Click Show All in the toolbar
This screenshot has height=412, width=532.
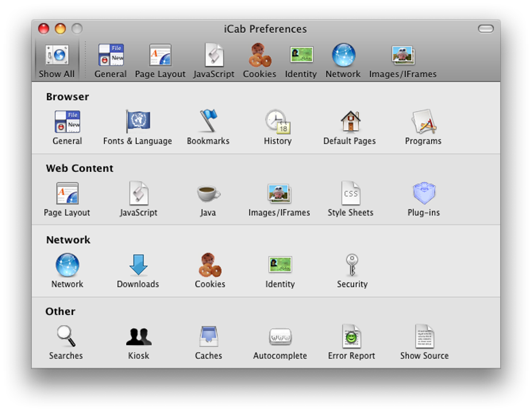coord(57,61)
